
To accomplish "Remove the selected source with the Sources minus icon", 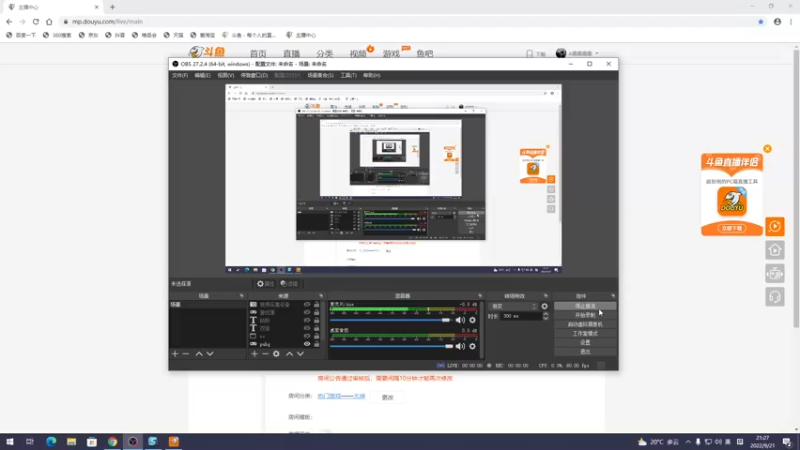I will point(265,354).
